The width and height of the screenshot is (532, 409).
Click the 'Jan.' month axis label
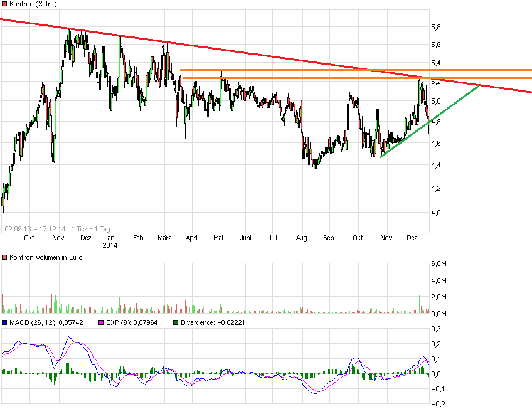pos(110,238)
